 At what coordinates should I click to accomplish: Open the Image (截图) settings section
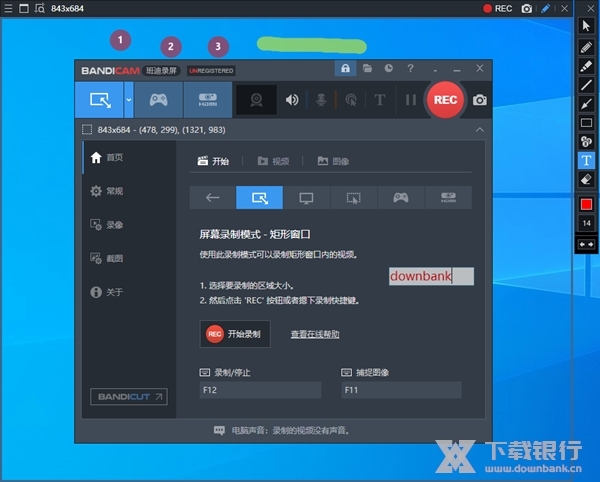(x=129, y=258)
